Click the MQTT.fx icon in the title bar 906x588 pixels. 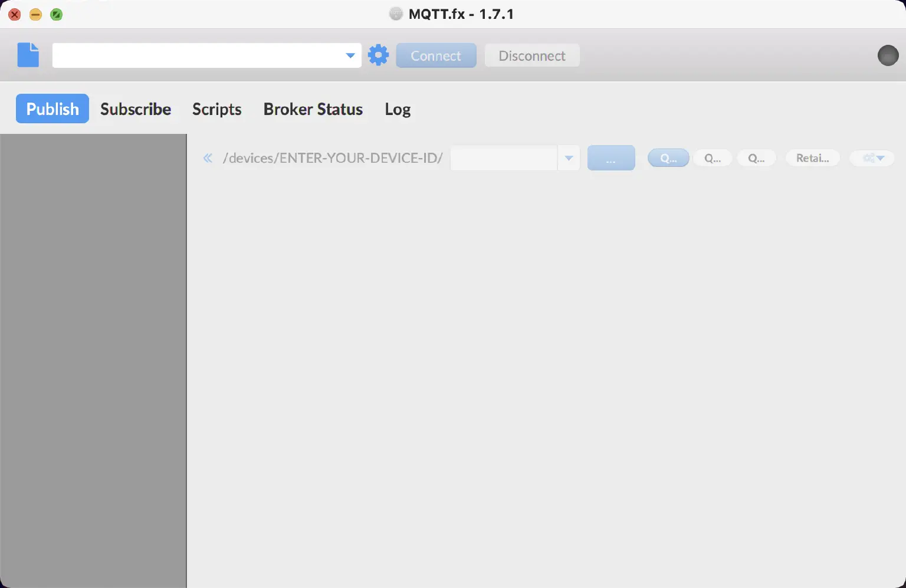click(x=396, y=14)
